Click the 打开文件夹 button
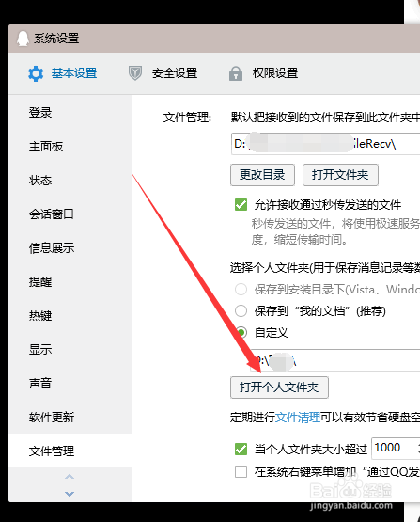The width and height of the screenshot is (420, 522). click(x=340, y=175)
